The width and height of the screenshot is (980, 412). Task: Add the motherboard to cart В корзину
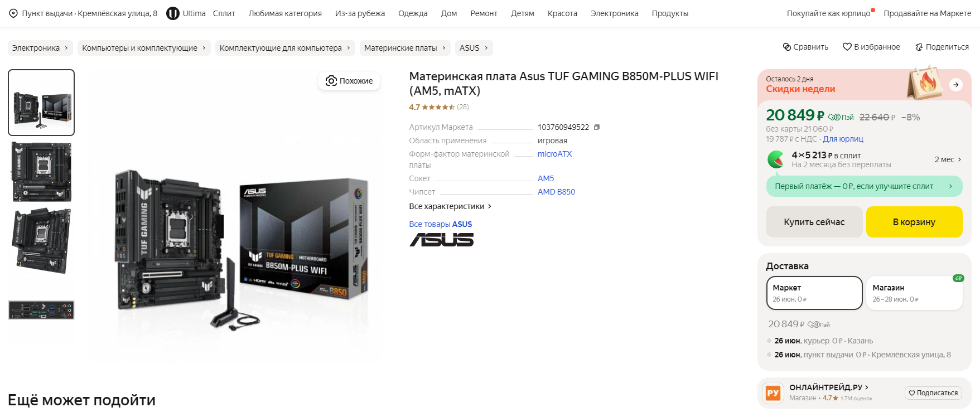point(914,222)
